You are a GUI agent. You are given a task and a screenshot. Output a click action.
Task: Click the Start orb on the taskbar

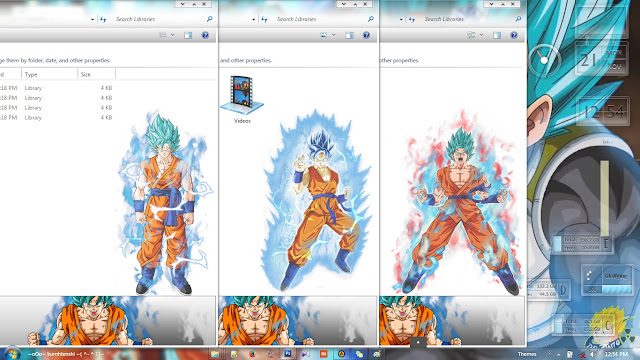(11, 354)
